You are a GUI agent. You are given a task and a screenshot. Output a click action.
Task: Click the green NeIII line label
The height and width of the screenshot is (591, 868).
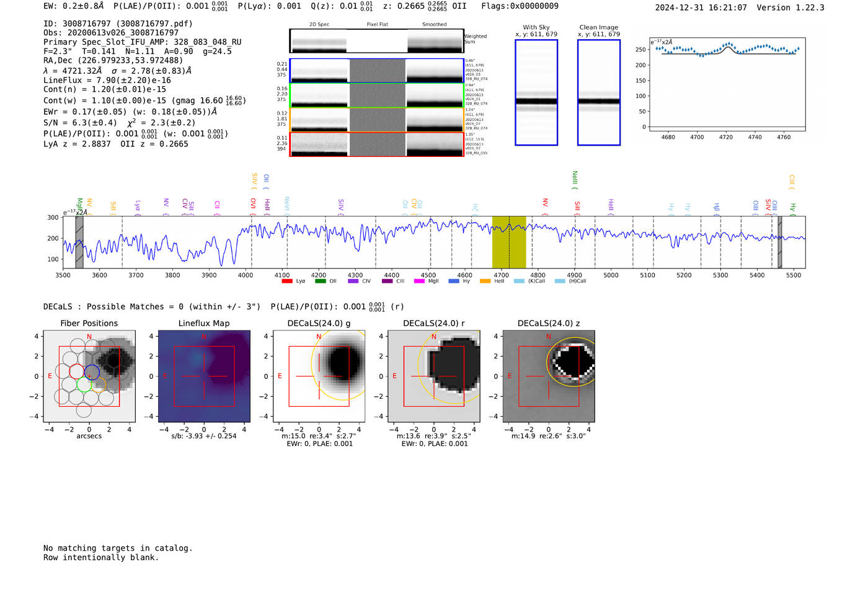[575, 180]
